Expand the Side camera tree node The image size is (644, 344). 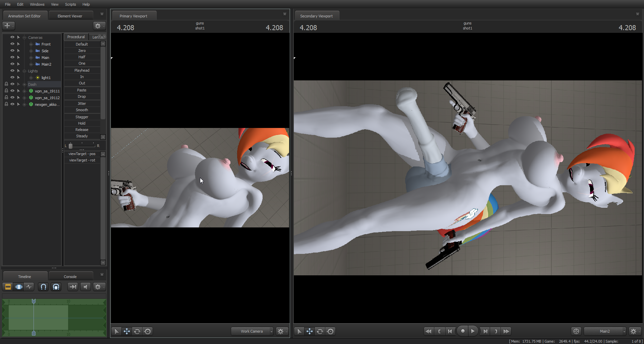coord(31,51)
